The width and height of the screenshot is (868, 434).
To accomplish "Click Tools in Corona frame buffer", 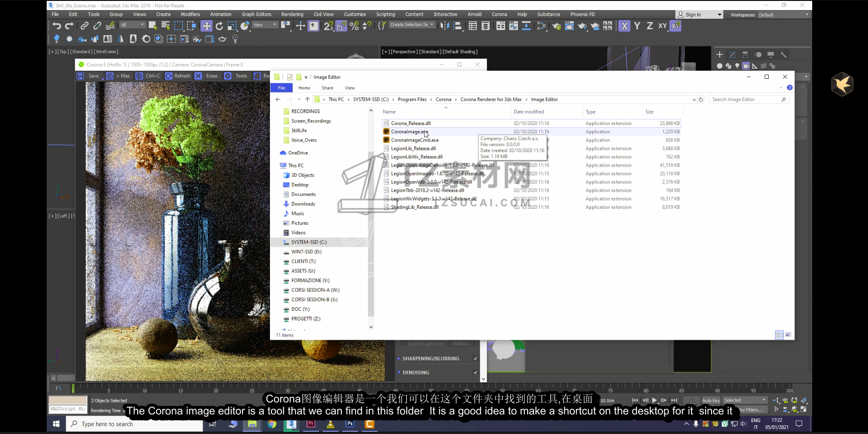I will (237, 76).
